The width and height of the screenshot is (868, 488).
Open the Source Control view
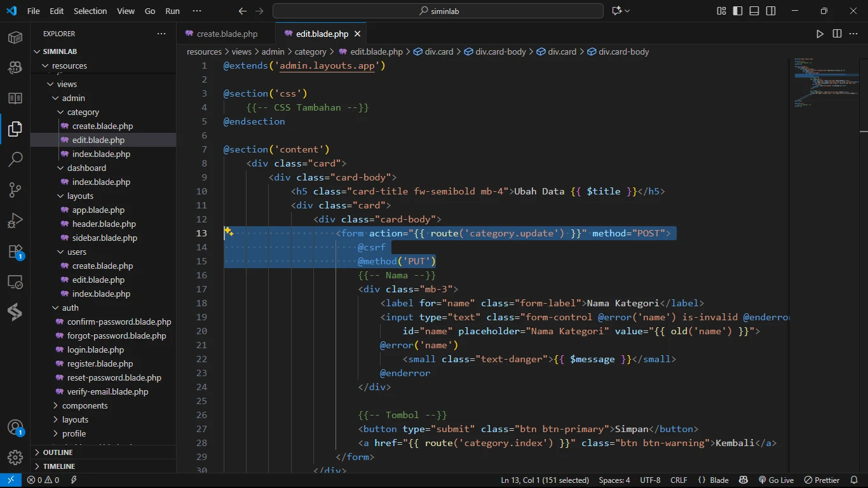[x=15, y=189]
